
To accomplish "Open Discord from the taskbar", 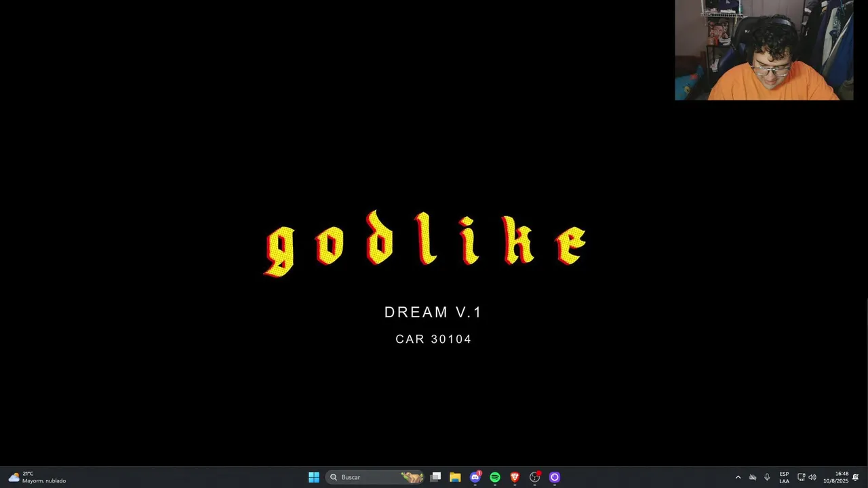I will tap(475, 477).
